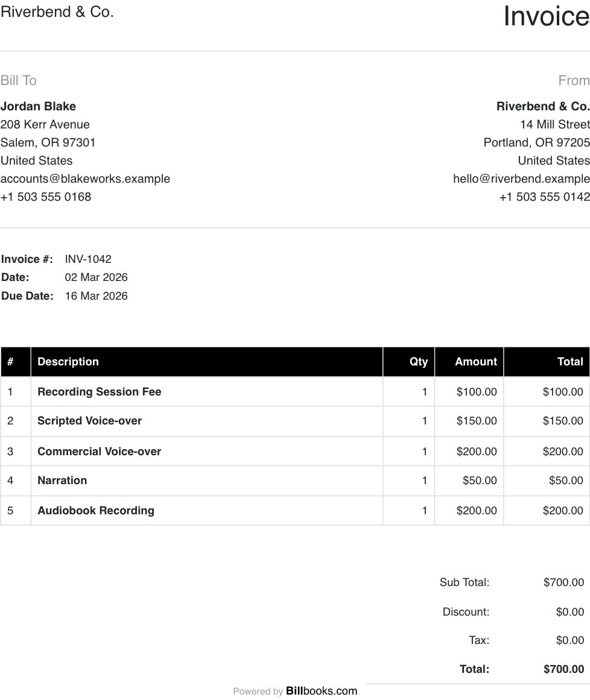Click bold Total value $700.00
The width and height of the screenshot is (590, 700).
click(x=563, y=669)
